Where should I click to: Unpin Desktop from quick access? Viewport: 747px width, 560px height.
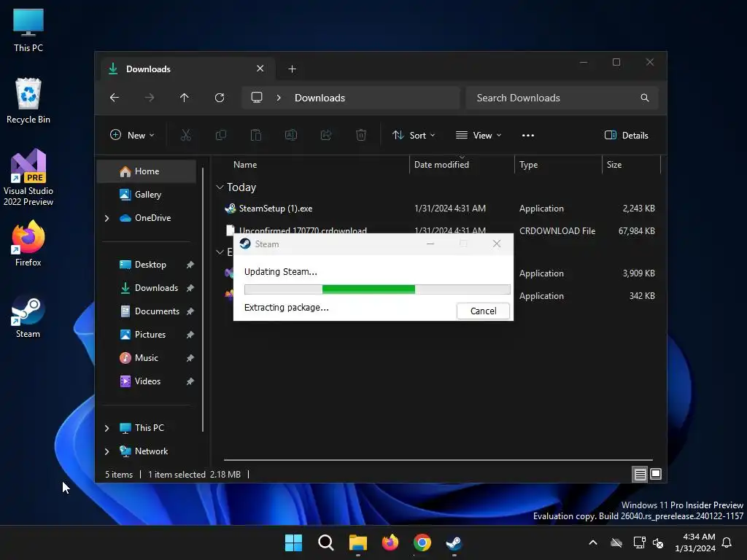(x=190, y=265)
